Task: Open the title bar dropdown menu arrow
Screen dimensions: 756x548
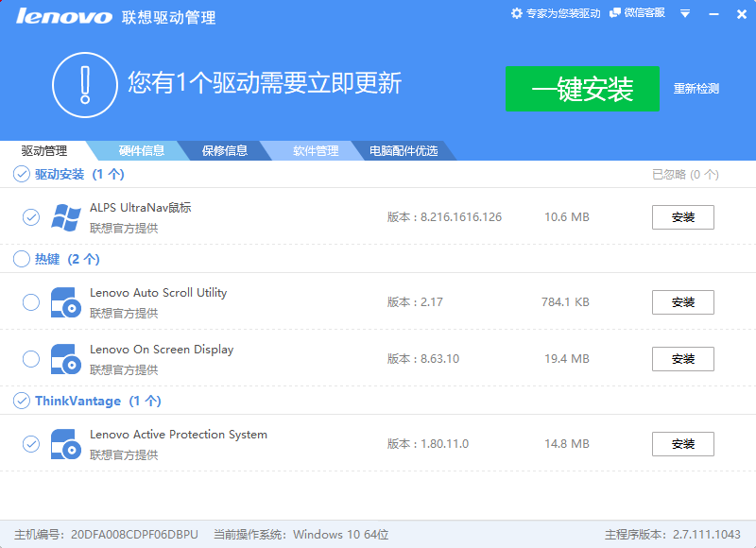Action: (684, 14)
